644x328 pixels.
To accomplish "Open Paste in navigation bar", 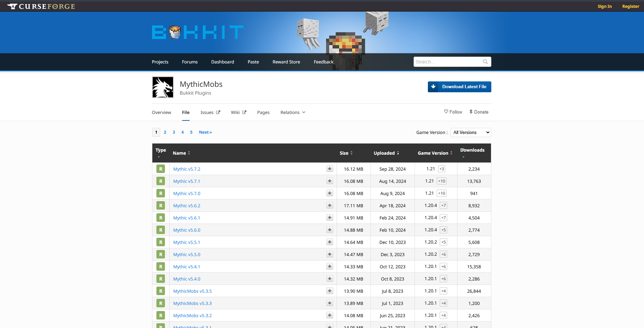I will [253, 62].
